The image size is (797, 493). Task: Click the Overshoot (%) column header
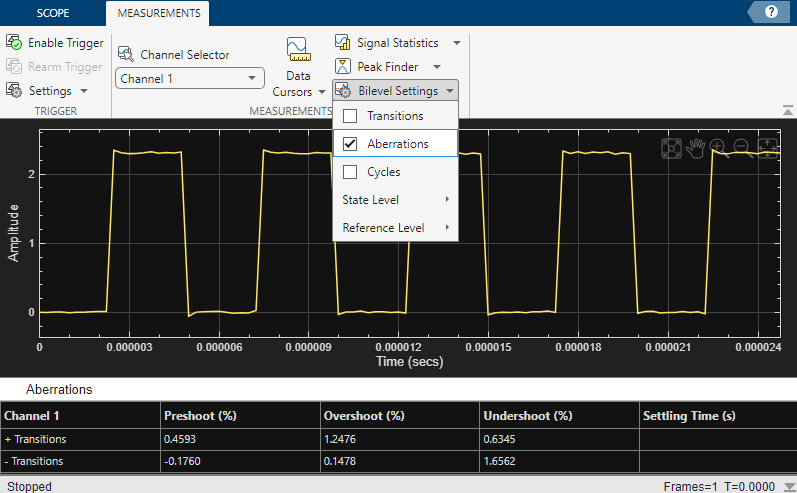click(x=364, y=415)
